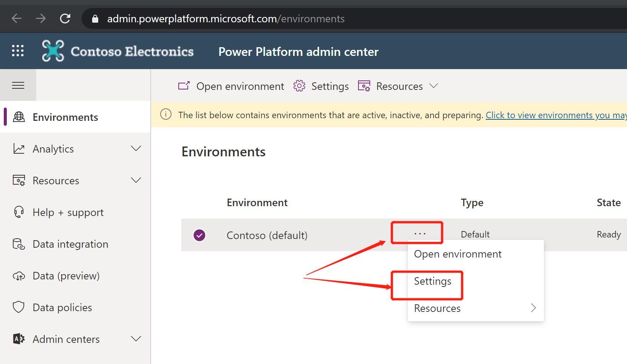Open Resources in the sidebar
The image size is (627, 364).
(76, 180)
